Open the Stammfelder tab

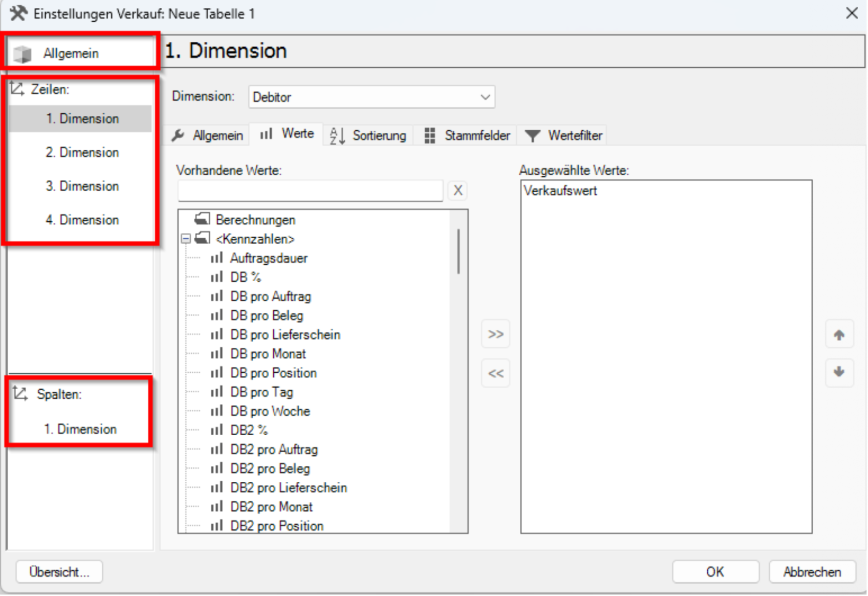pos(467,135)
